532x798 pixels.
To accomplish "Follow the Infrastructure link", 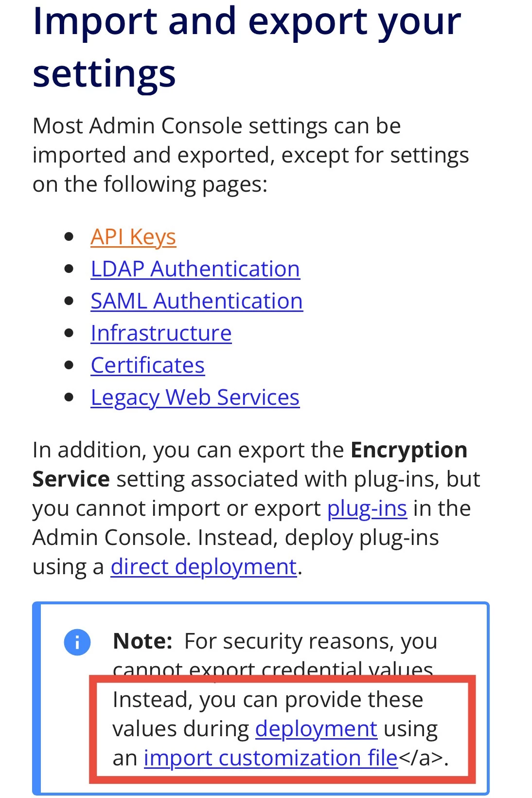I will pos(161,333).
